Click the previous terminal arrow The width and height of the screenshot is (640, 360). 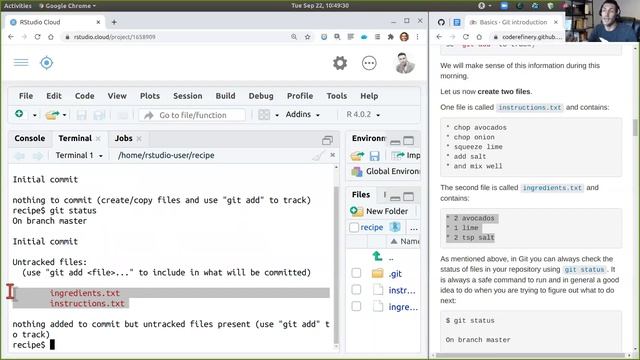(19, 156)
